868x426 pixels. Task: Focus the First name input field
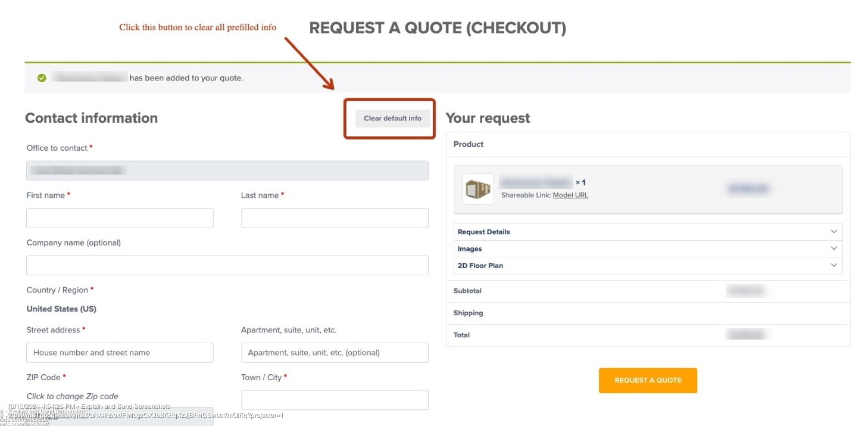[120, 218]
